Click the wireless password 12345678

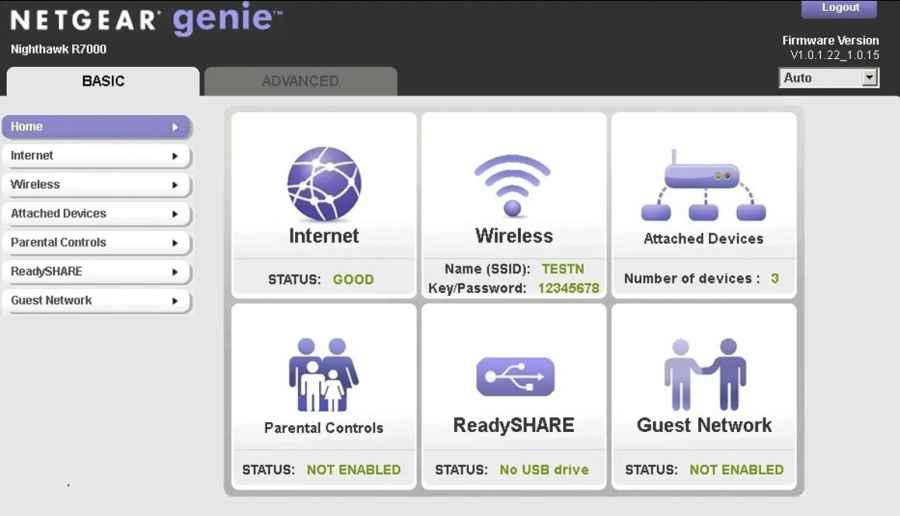point(568,288)
